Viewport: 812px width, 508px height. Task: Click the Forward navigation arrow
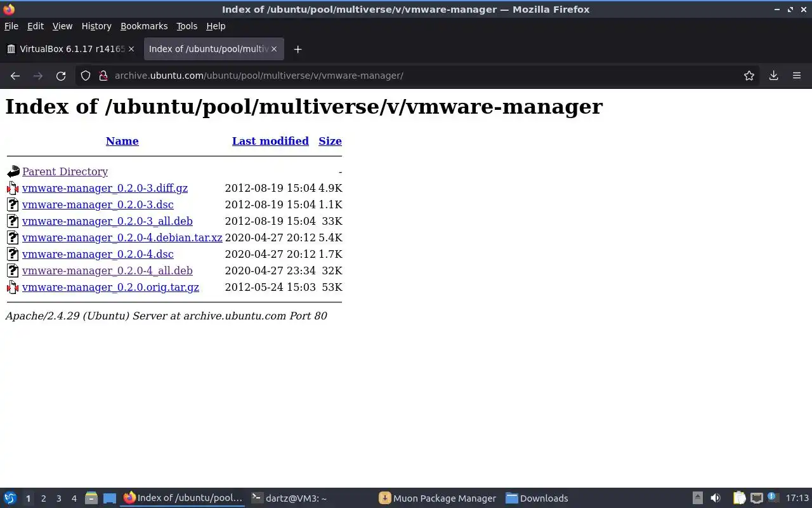coord(38,76)
